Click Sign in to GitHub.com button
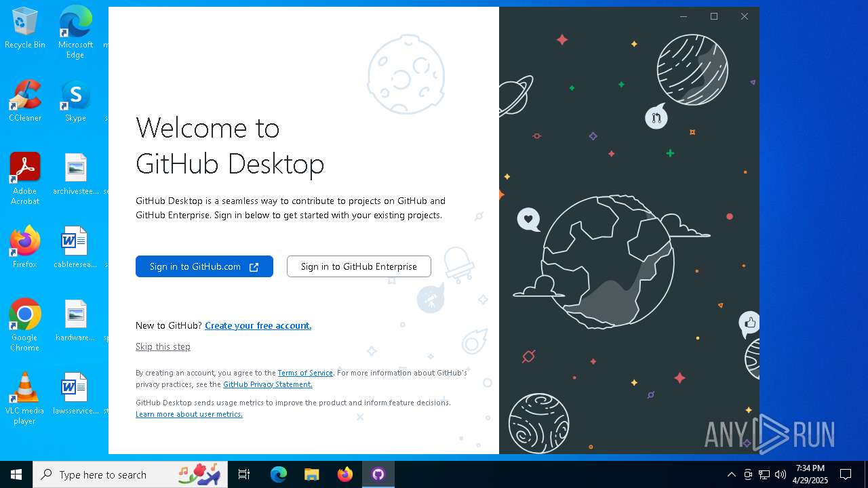Image resolution: width=868 pixels, height=488 pixels. [x=204, y=266]
